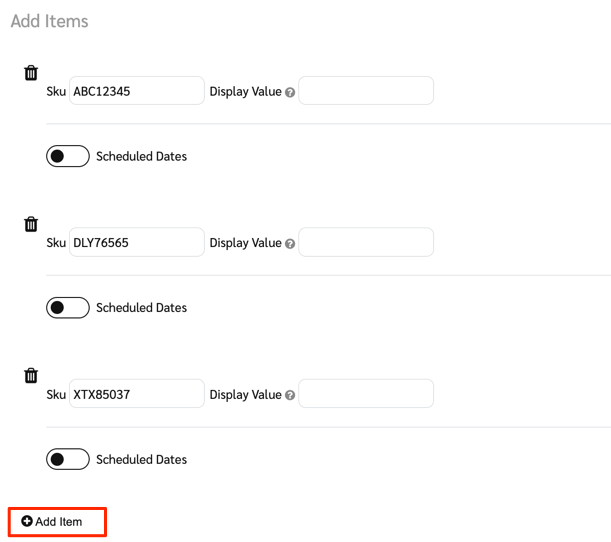This screenshot has width=611, height=542.
Task: Click the Display Value field for ABC12345
Action: click(x=366, y=91)
